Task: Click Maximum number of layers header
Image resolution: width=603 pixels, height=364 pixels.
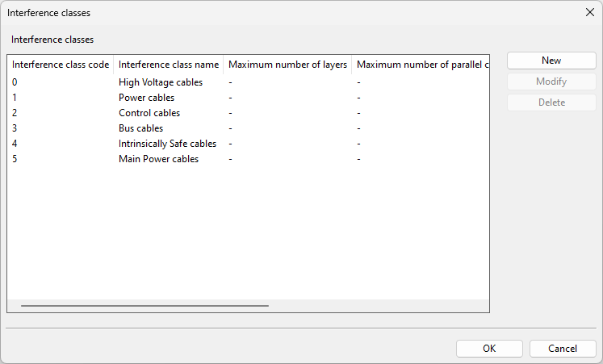Action: point(287,65)
